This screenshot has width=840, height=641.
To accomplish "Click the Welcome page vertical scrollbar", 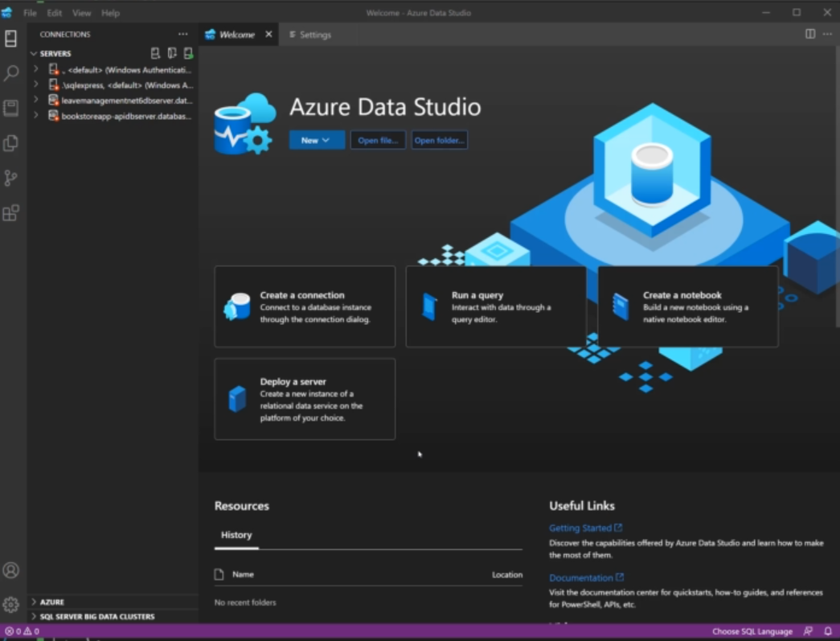I will tap(837, 187).
